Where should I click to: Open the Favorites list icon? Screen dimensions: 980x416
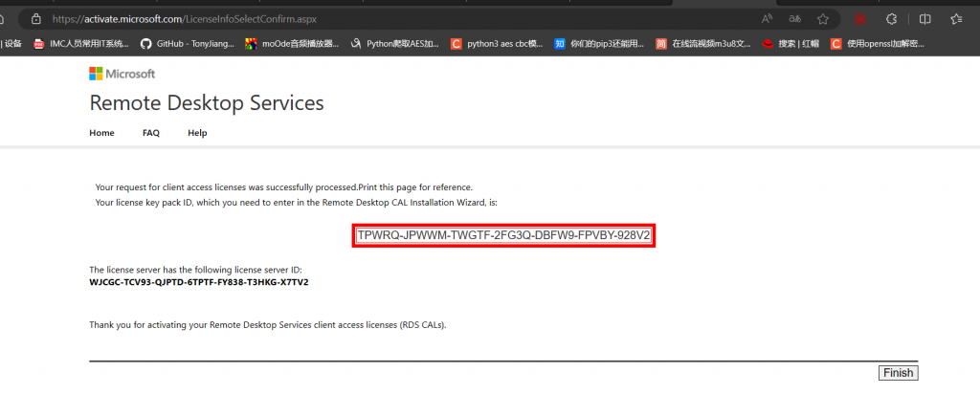(x=956, y=18)
